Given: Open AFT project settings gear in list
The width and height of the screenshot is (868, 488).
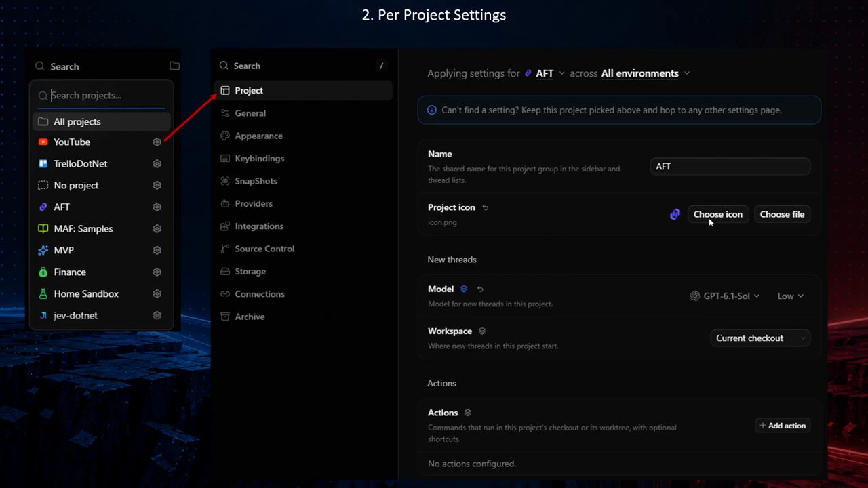Looking at the screenshot, I should point(157,207).
